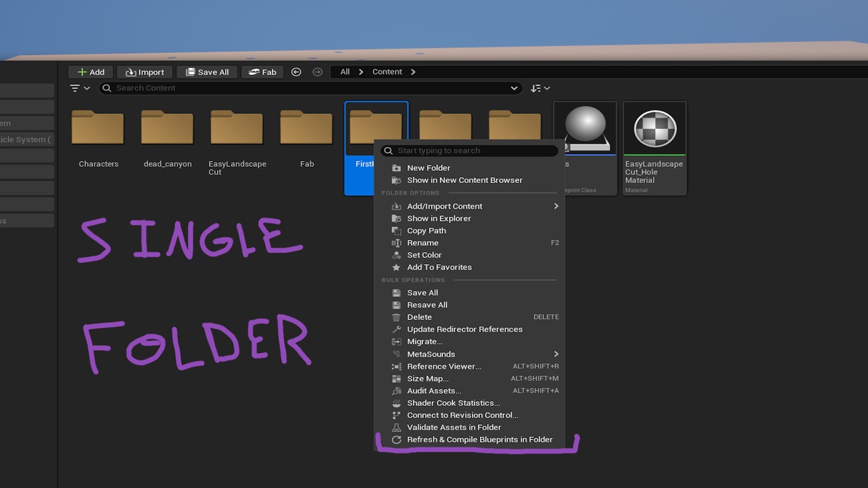Expand the chevron after the Content breadcrumb
This screenshot has height=488, width=868.
tap(413, 72)
